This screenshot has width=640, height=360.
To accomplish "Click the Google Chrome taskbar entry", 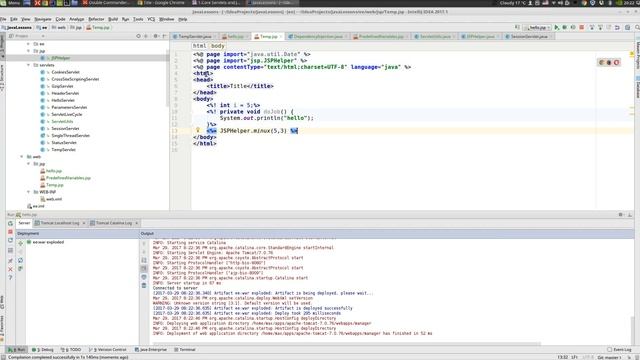I will point(161,2).
